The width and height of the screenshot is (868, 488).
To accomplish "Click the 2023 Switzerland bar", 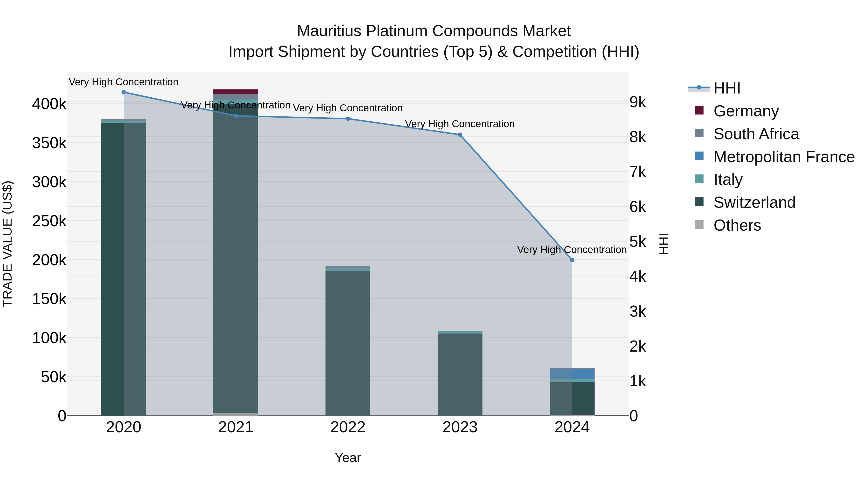I will tap(460, 374).
